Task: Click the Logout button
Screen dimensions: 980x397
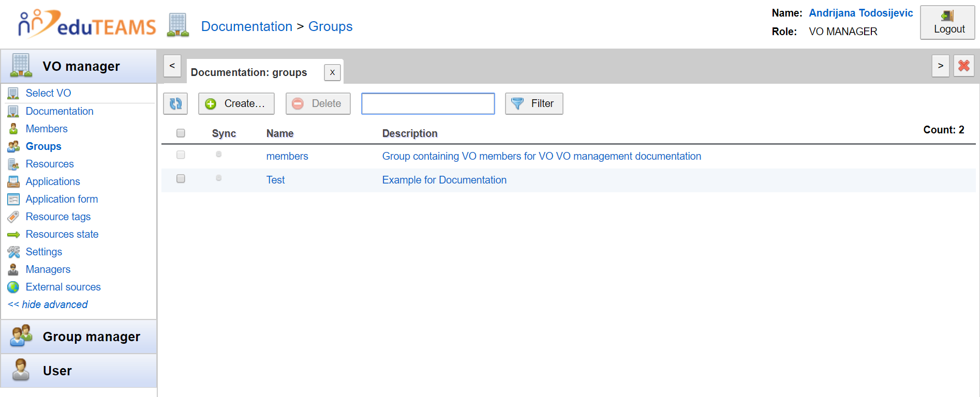Action: point(947,23)
